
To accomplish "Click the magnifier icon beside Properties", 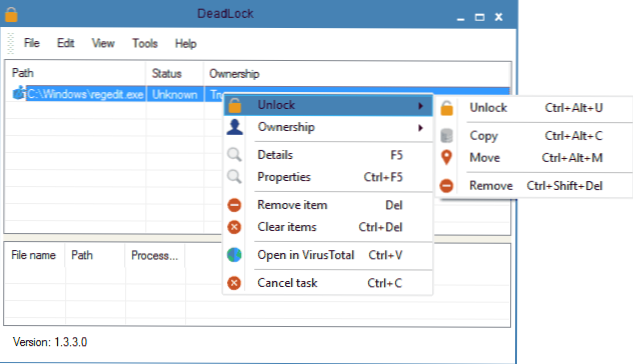I will tap(234, 177).
